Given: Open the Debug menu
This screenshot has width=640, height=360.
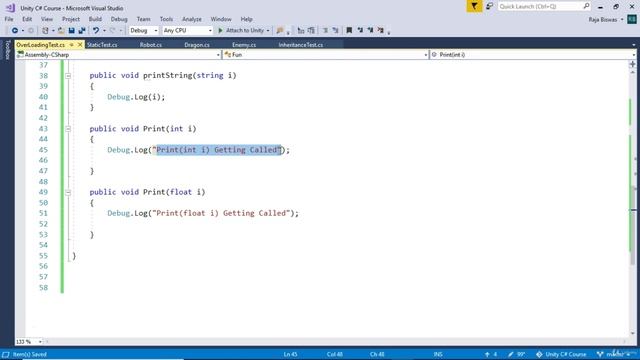Looking at the screenshot, I should coord(119,19).
